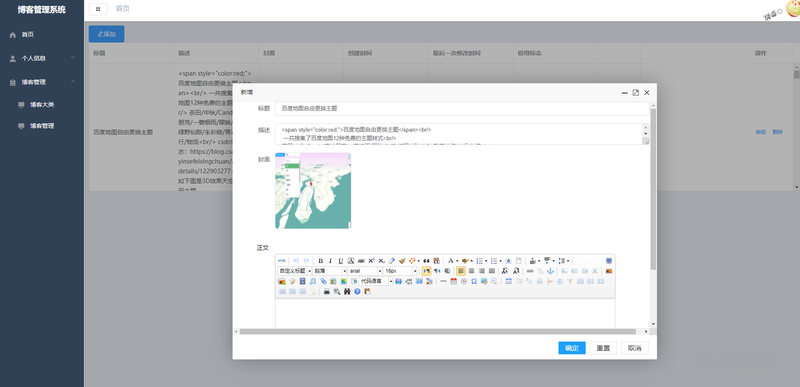Insert a video

click(302, 281)
